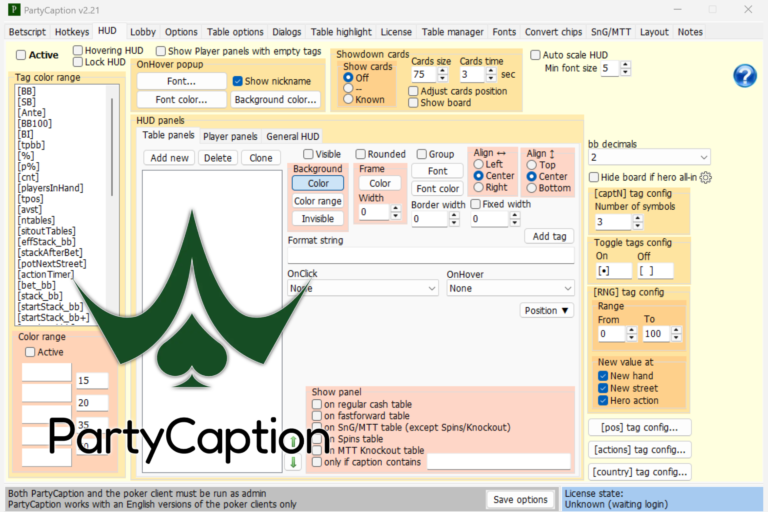768x512 pixels.
Task: Open the OnHover dropdown list
Action: (x=510, y=289)
